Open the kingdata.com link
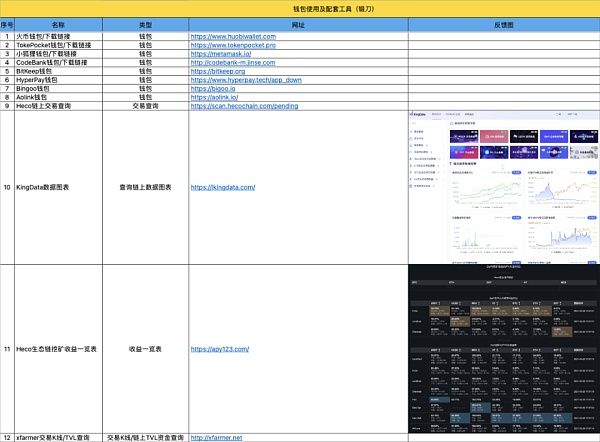This screenshot has width=600, height=442. (x=222, y=187)
